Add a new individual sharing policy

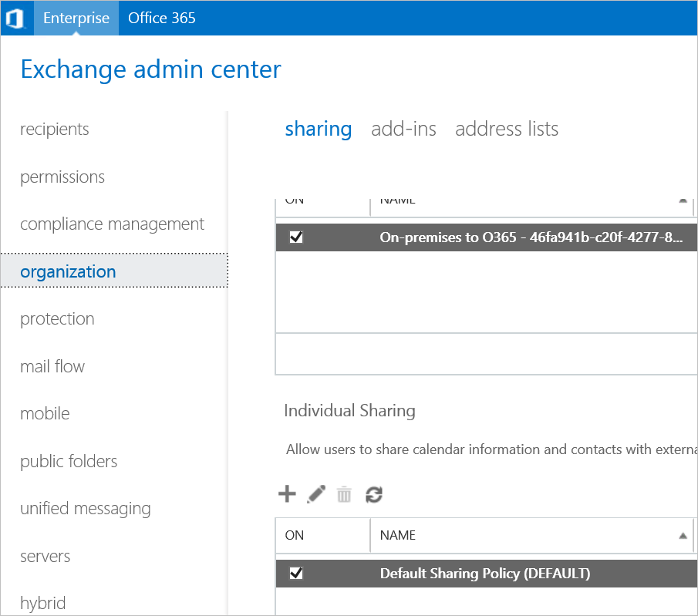pyautogui.click(x=287, y=494)
